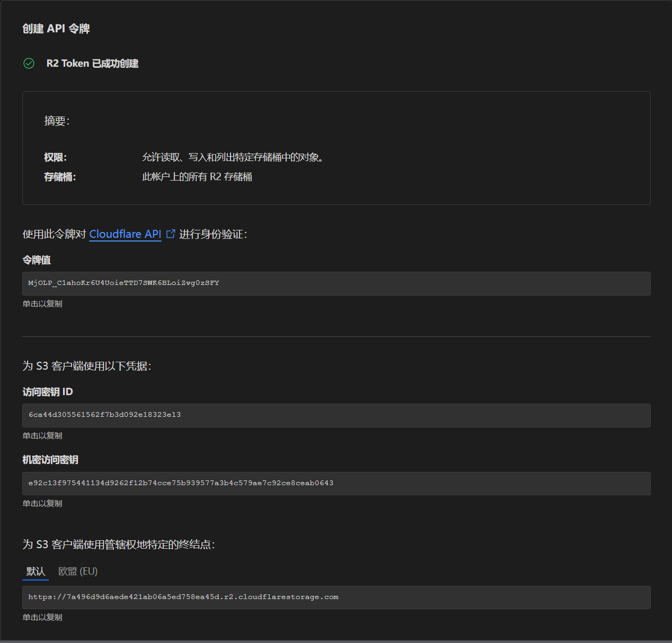Click 单击以复制 under the endpoint URL
The height and width of the screenshot is (643, 672).
[x=42, y=618]
